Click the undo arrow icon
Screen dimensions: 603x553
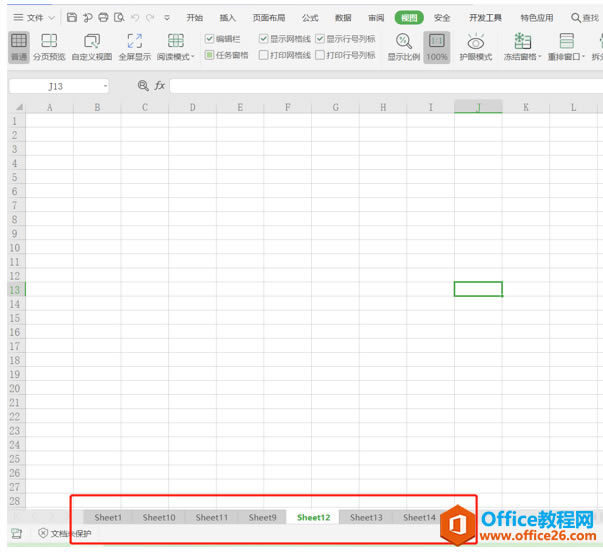(135, 17)
